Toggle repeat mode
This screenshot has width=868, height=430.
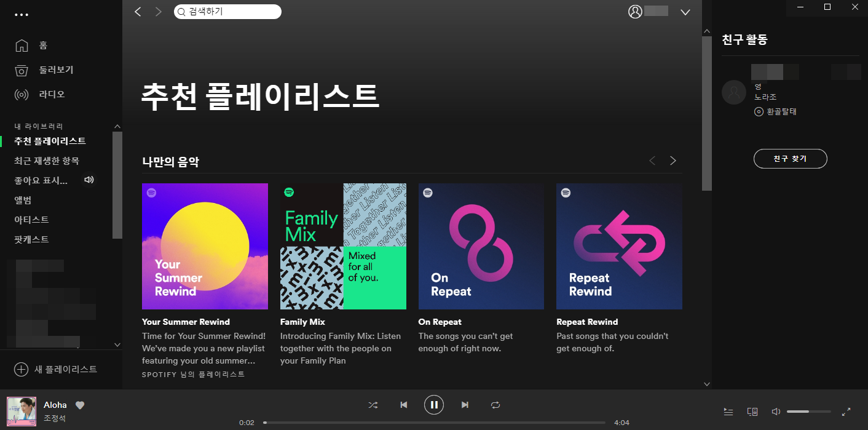(495, 405)
